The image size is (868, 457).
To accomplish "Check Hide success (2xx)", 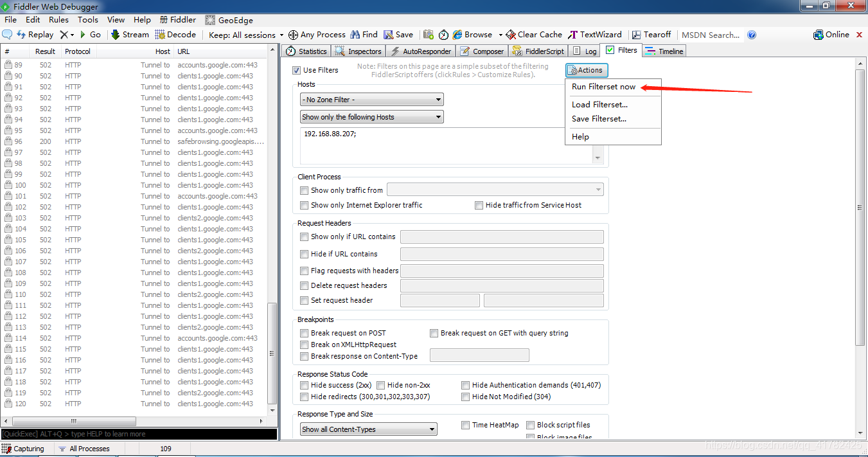I will [305, 385].
